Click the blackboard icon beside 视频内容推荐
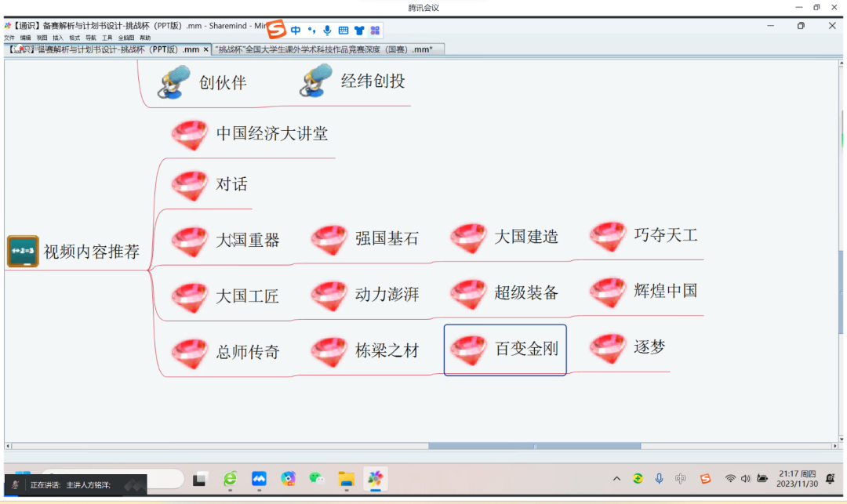 (23, 252)
